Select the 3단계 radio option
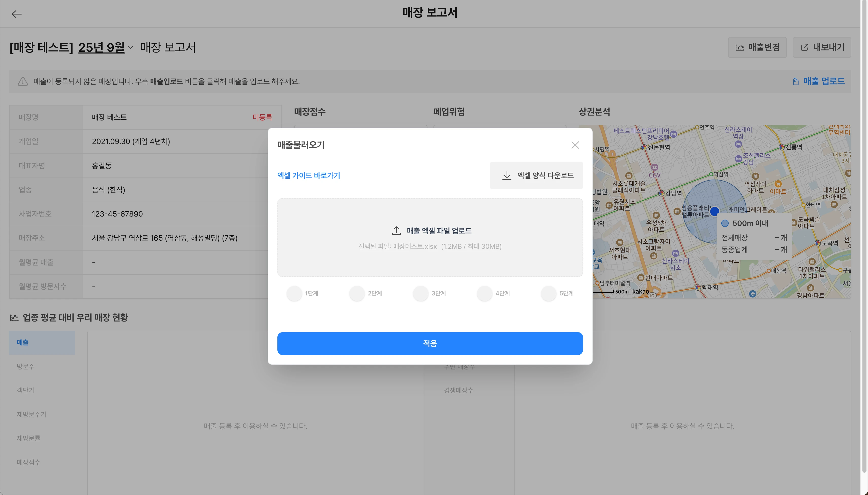This screenshot has width=868, height=495. tap(421, 293)
